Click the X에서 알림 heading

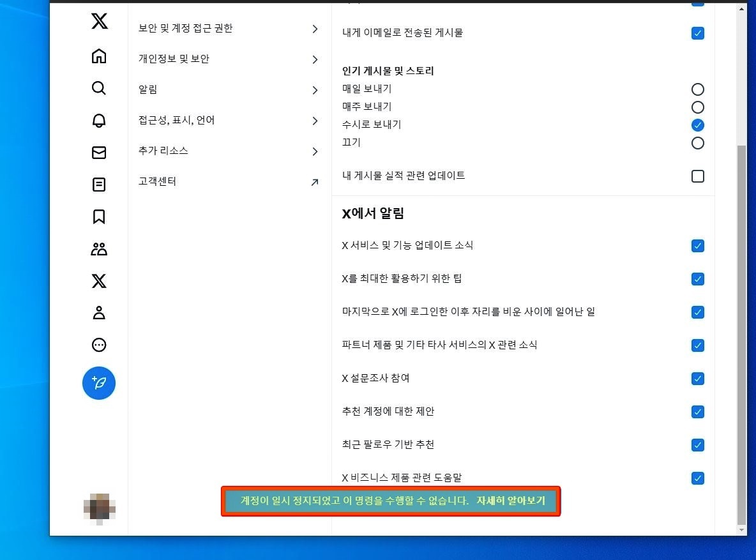point(373,213)
